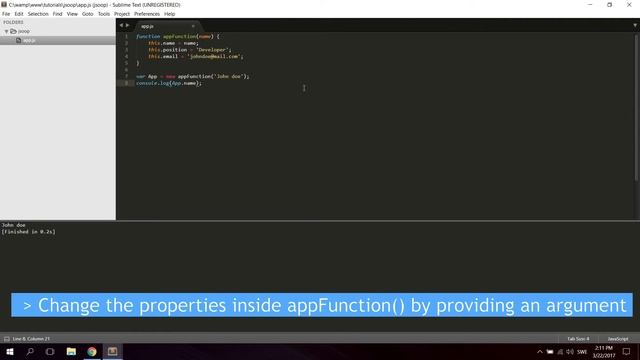Change the JavaScript syntax selector
The height and width of the screenshot is (360, 640).
(x=618, y=339)
